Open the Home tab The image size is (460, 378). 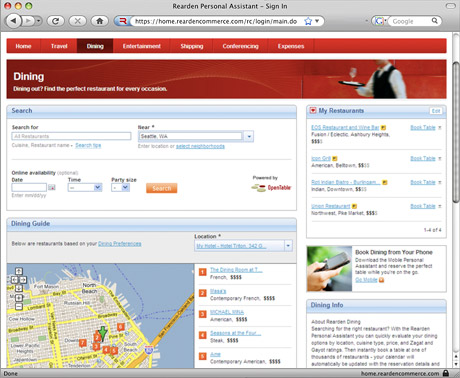(x=23, y=46)
